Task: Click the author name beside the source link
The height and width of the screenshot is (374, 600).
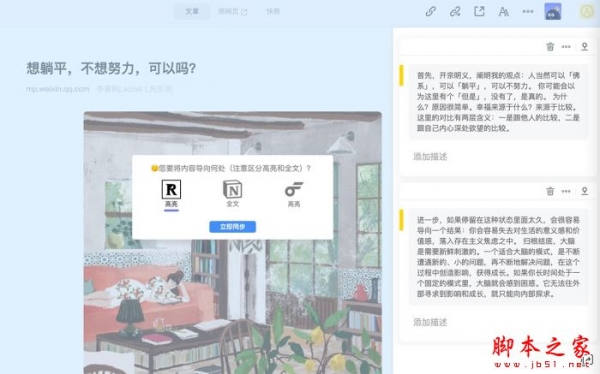Action: click(134, 89)
